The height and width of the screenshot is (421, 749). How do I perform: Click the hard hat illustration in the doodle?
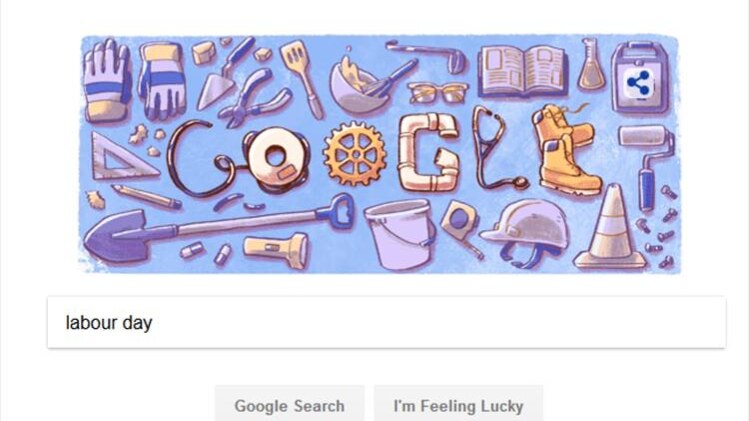click(525, 233)
